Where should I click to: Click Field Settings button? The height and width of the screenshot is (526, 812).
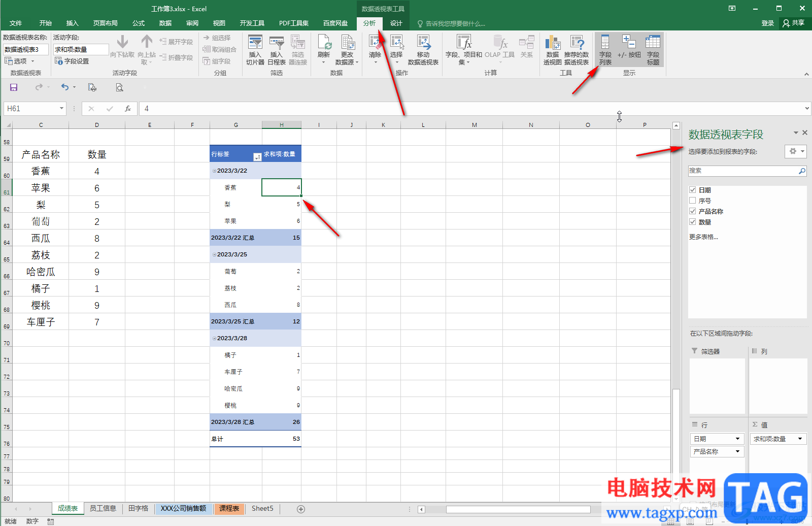(72, 61)
